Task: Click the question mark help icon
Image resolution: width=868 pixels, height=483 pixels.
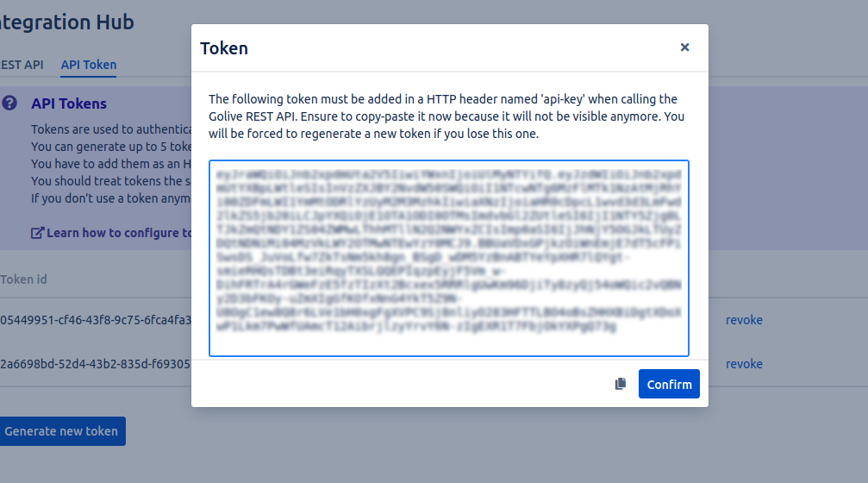Action: (9, 103)
